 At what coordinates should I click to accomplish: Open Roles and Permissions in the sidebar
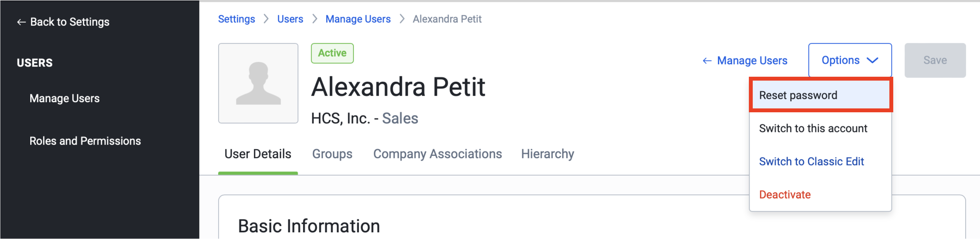85,141
